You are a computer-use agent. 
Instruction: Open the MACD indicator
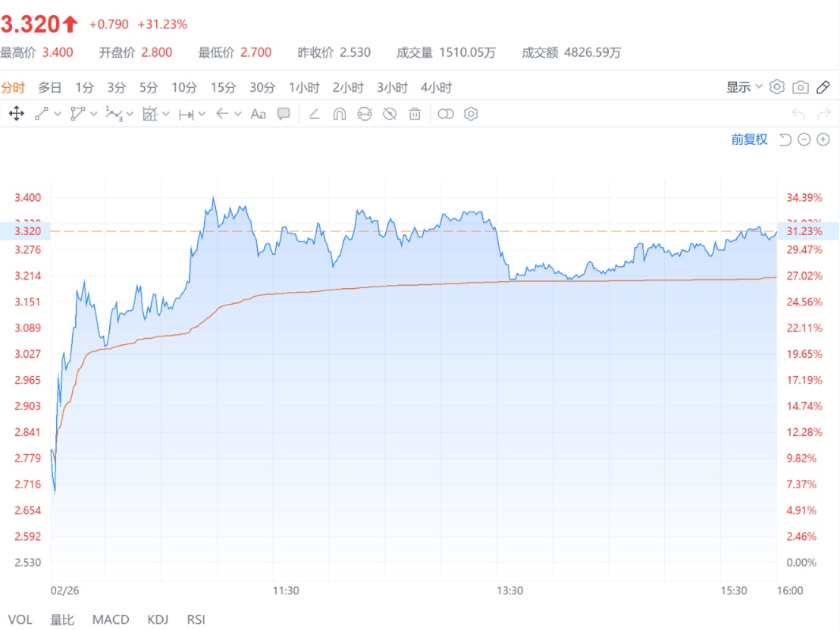(x=111, y=619)
